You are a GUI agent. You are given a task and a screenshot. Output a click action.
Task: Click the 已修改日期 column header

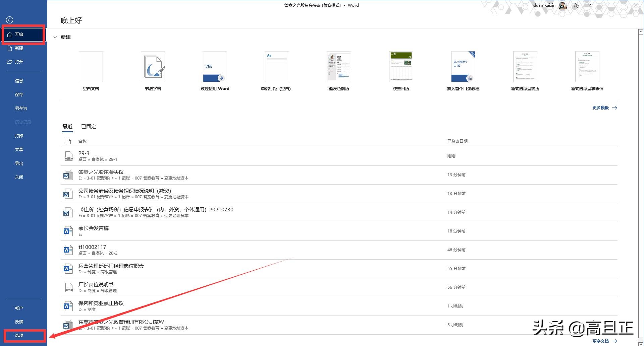[x=458, y=141]
